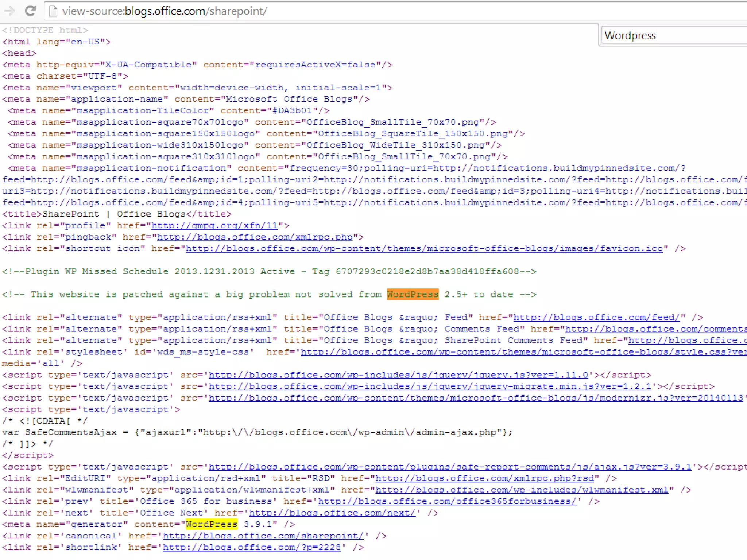Open the wlwmanifest.xml link

tap(522, 490)
